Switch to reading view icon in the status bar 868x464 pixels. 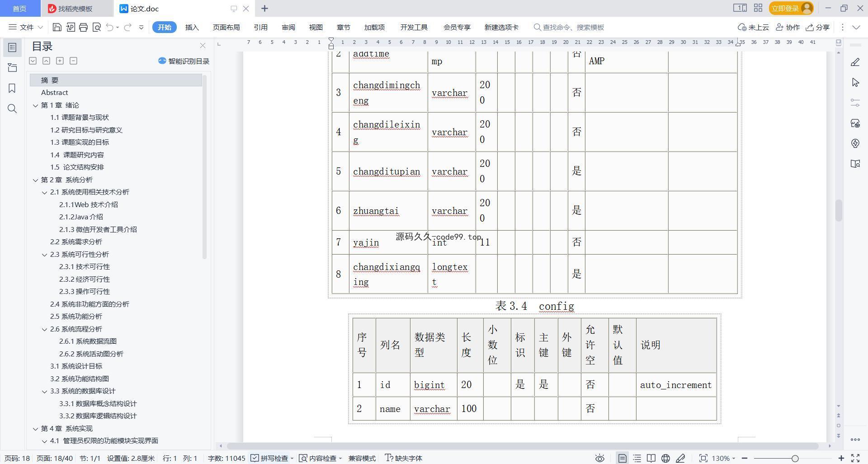(651, 458)
